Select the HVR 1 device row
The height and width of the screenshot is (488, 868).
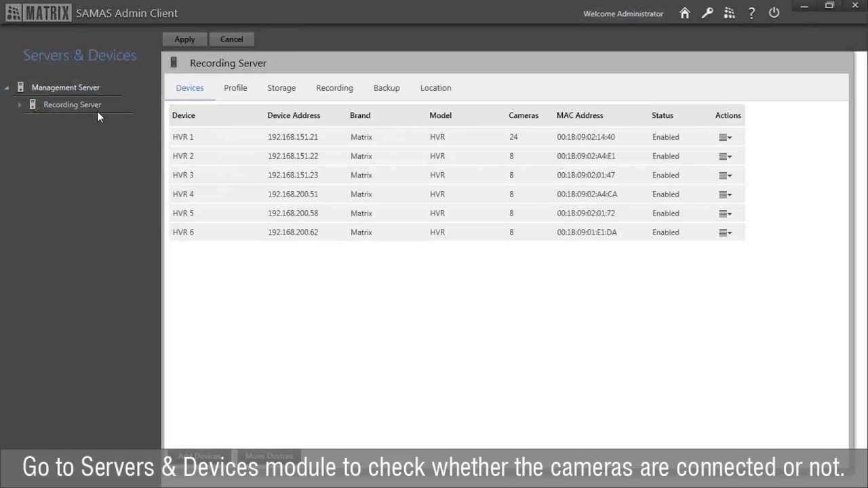pyautogui.click(x=457, y=137)
